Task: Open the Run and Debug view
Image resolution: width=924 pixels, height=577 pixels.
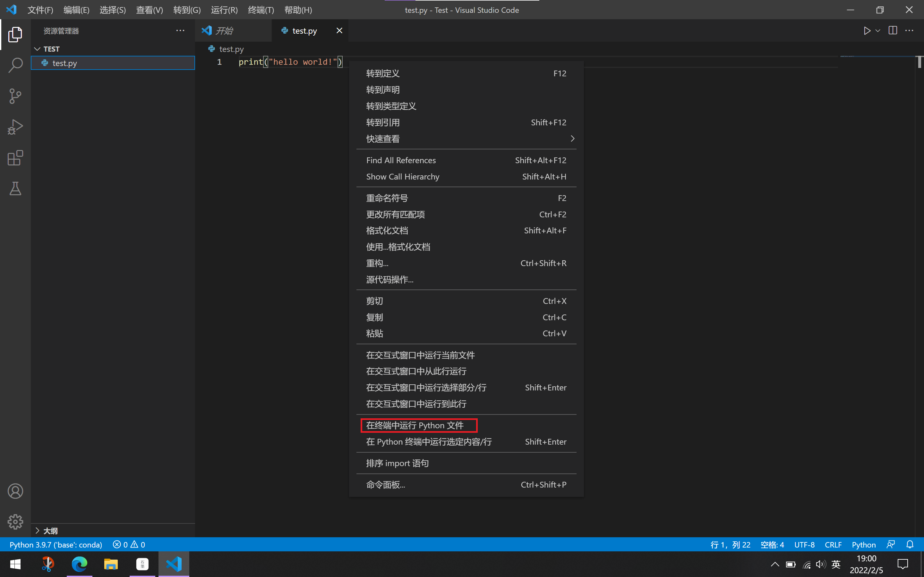Action: (15, 127)
